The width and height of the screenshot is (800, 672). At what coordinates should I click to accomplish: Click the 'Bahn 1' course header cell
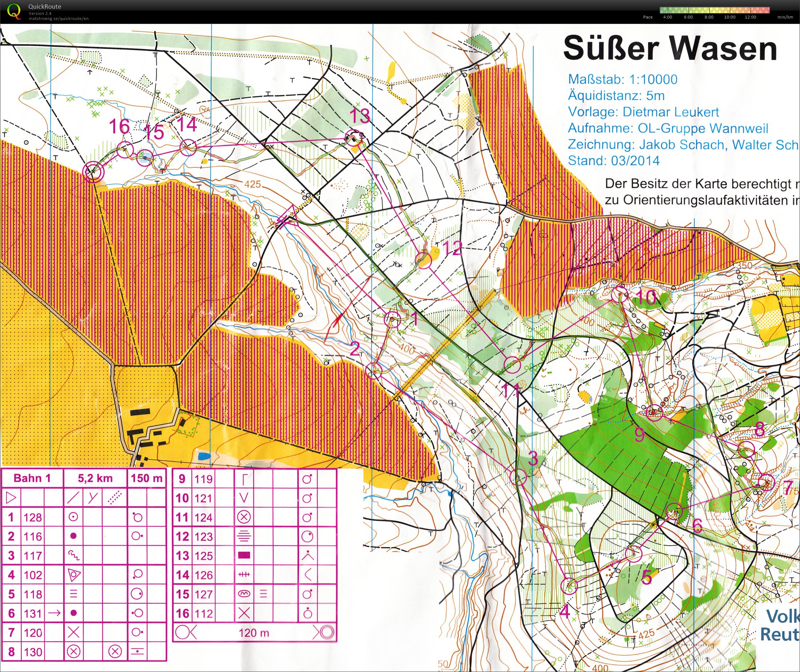(32, 478)
